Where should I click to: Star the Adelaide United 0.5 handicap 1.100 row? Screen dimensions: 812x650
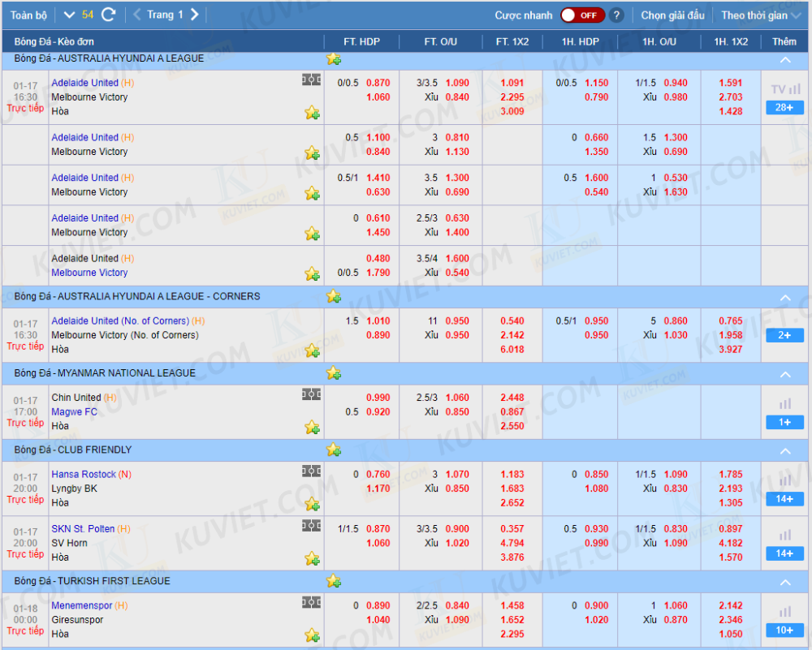pyautogui.click(x=312, y=153)
